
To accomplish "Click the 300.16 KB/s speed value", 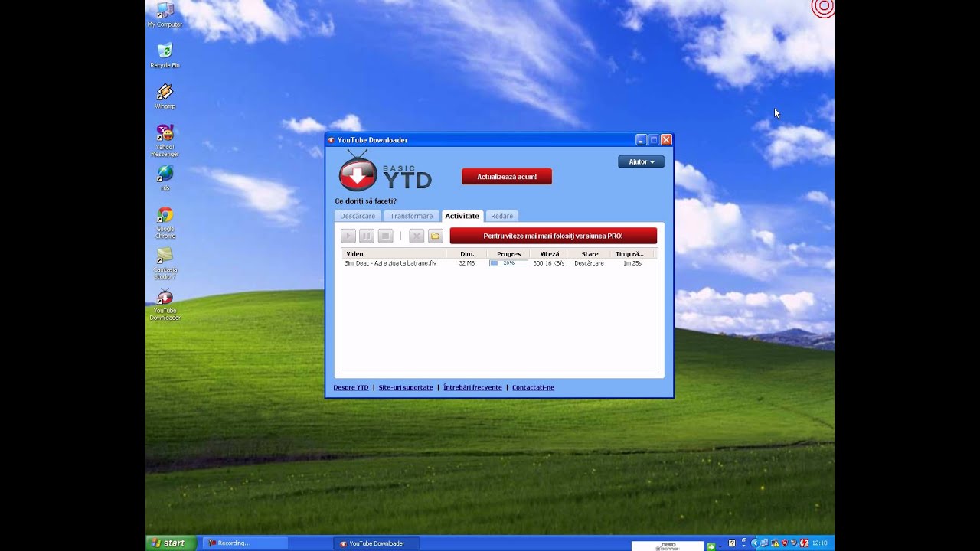I will pos(549,263).
